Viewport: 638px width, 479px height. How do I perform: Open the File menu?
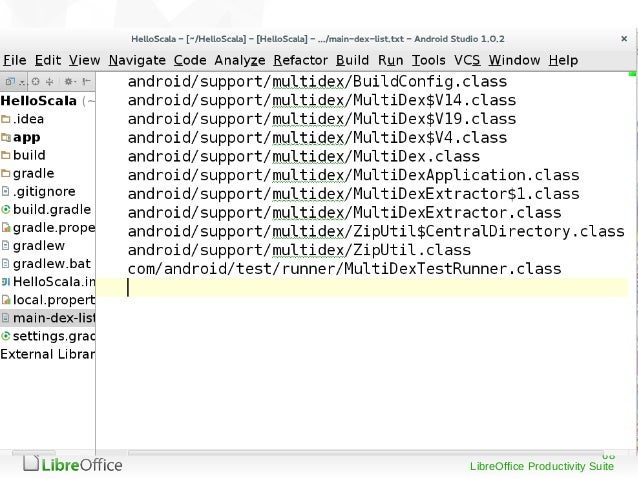coord(15,60)
